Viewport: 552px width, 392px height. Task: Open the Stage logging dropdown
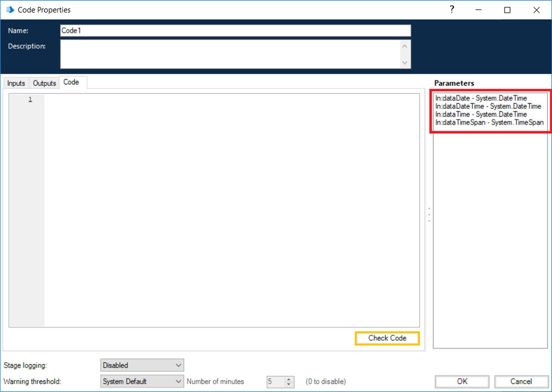tap(142, 365)
